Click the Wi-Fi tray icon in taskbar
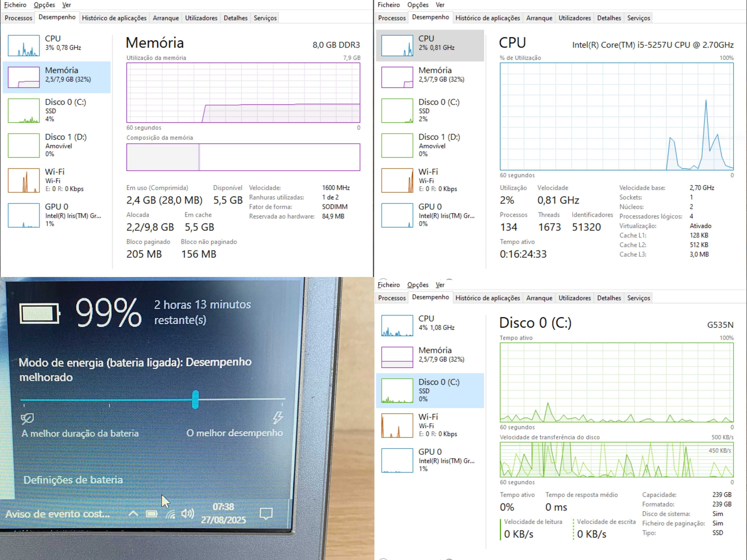The image size is (747, 560). click(x=171, y=514)
